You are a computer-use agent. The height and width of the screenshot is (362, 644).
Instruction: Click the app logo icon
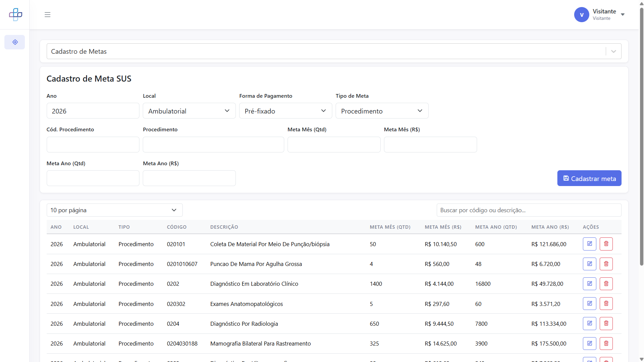(15, 14)
